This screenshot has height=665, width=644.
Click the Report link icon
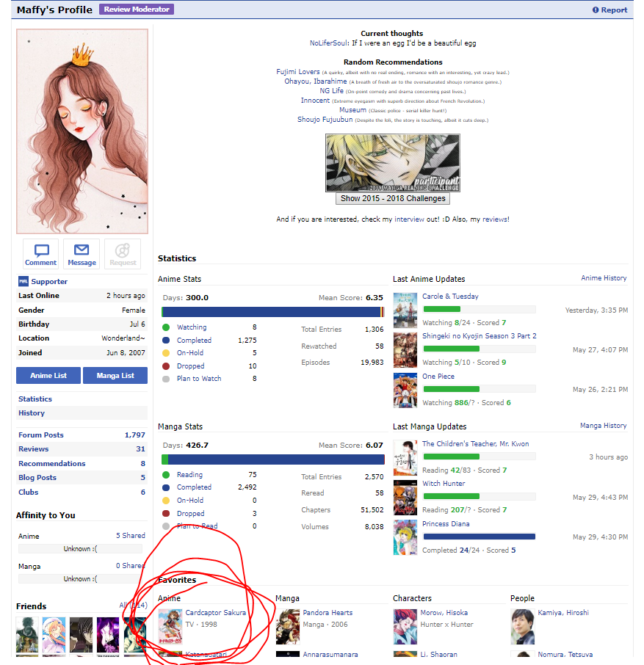596,10
